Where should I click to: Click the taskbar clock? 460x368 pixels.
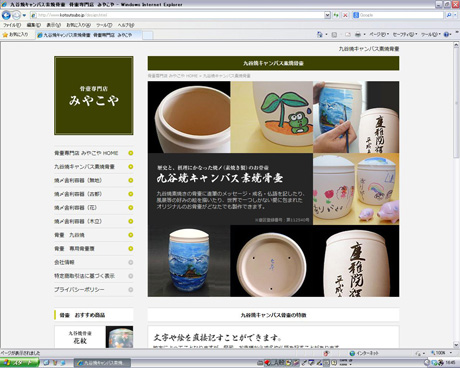pos(451,363)
